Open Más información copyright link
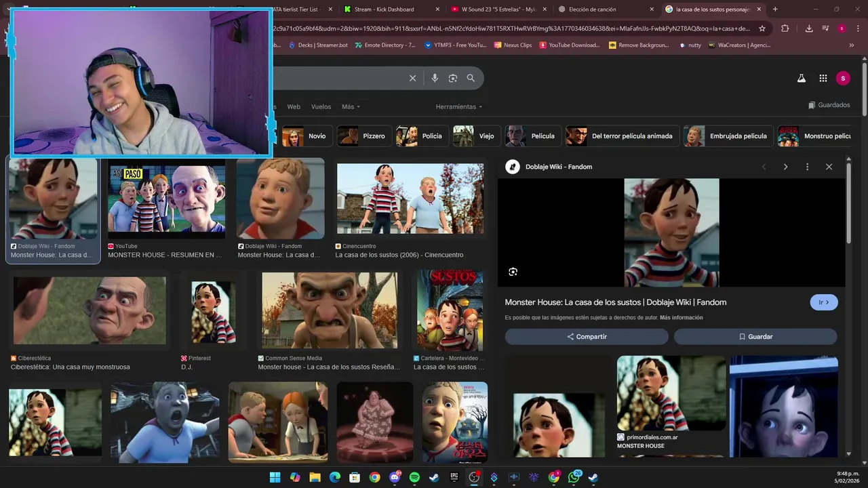This screenshot has width=868, height=488. (x=681, y=318)
